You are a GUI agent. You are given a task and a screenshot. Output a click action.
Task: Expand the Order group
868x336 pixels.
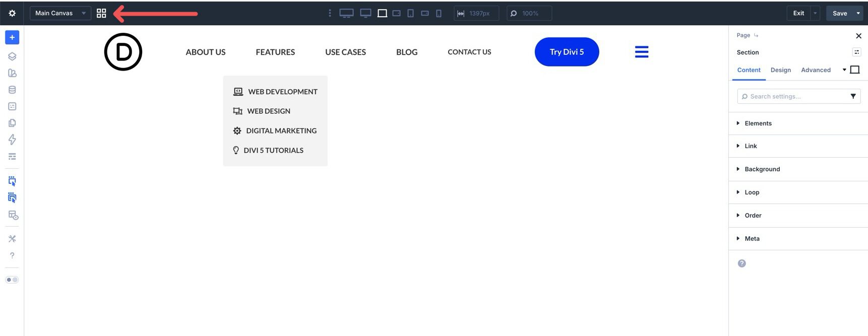click(x=798, y=216)
